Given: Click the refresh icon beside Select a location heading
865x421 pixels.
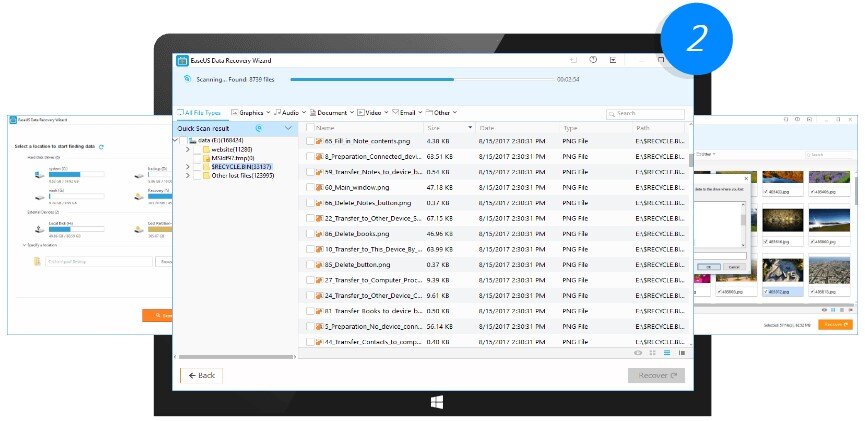Looking at the screenshot, I should coord(101,147).
